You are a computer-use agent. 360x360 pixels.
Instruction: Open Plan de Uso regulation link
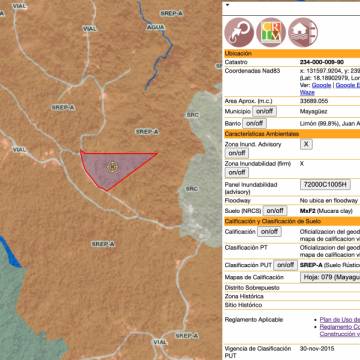pyautogui.click(x=340, y=320)
